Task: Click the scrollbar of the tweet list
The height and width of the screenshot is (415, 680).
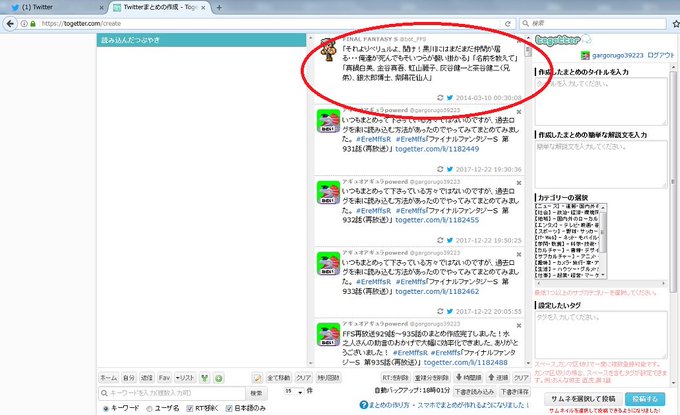Action: [x=528, y=199]
